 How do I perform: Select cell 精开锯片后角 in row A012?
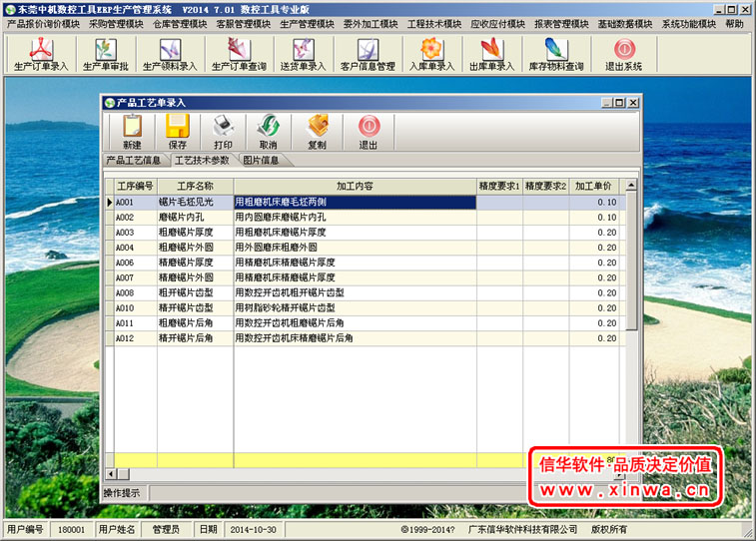click(x=196, y=338)
